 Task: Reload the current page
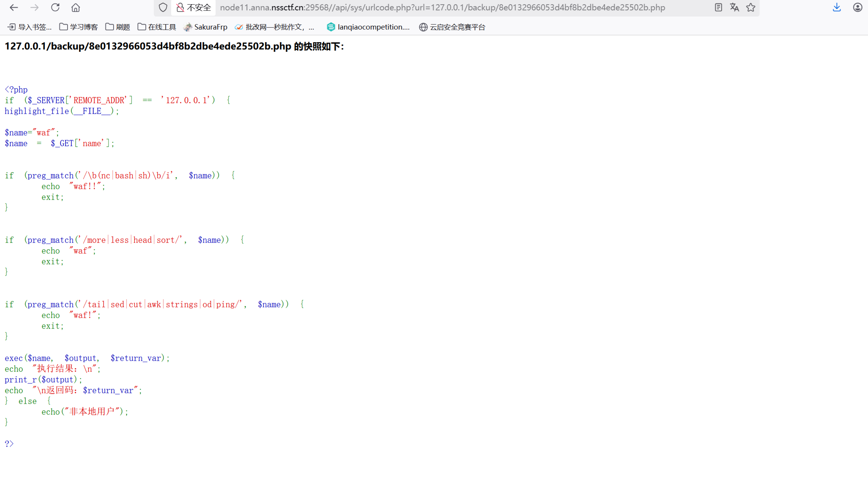(x=55, y=7)
